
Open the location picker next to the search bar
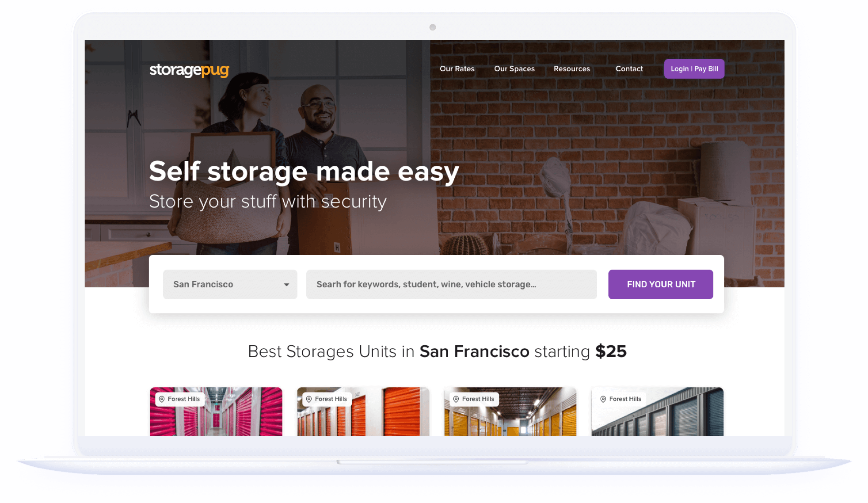tap(230, 284)
